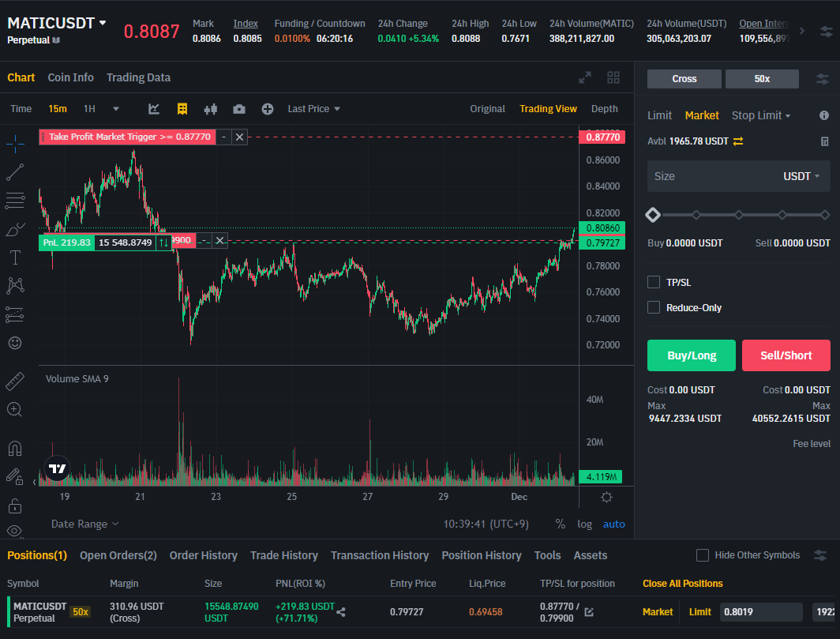840x639 pixels.
Task: Toggle stay-in-drawing-mode pencil lock
Action: [15, 476]
